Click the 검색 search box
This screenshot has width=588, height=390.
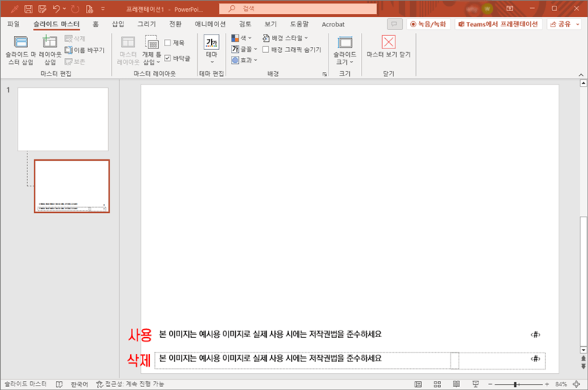pos(298,9)
